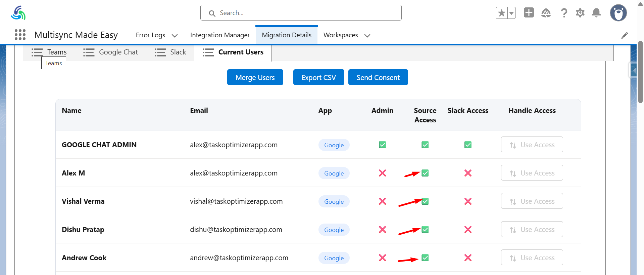Click the browser scrollbar up arrow
Viewport: 644px width, 275px height.
[x=640, y=4]
